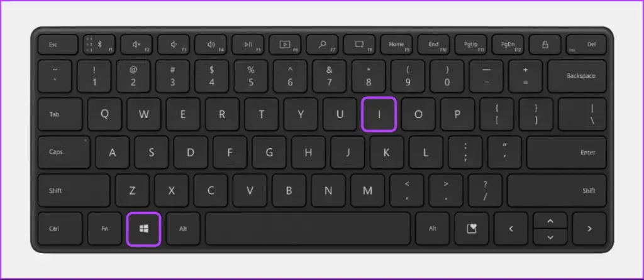The height and width of the screenshot is (280, 644).
Task: Click the spacebar
Action: pos(308,229)
